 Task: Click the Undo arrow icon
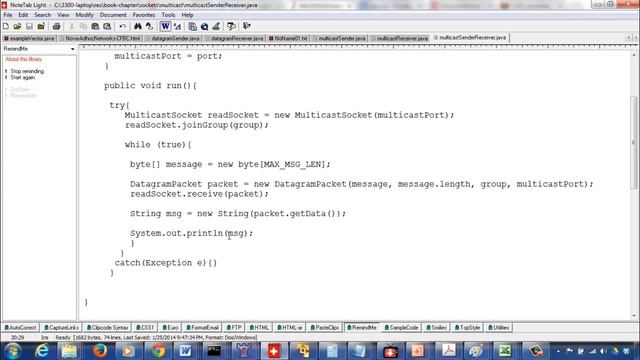coord(122,27)
